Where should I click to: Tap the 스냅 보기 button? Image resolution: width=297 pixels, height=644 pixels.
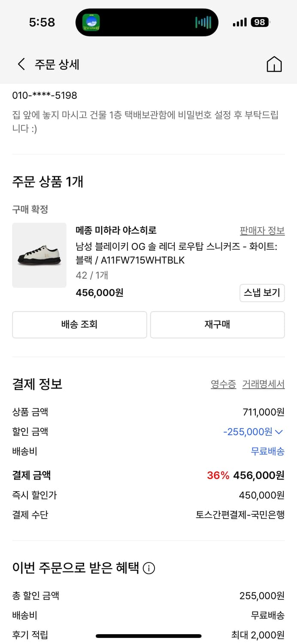tap(262, 293)
